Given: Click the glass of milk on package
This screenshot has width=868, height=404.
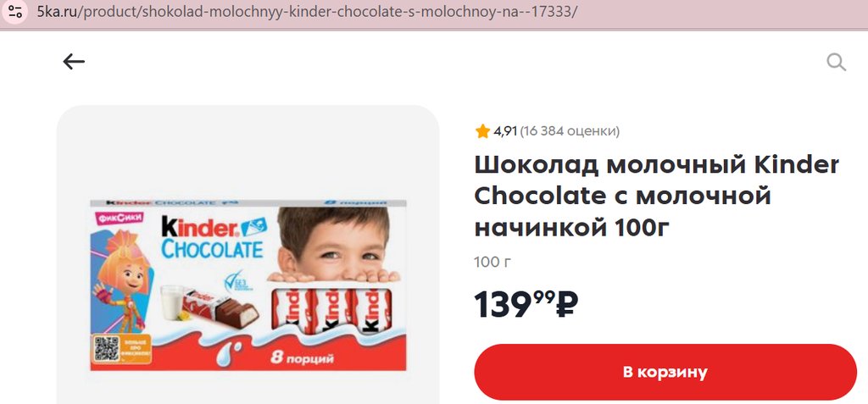Looking at the screenshot, I should (x=172, y=302).
